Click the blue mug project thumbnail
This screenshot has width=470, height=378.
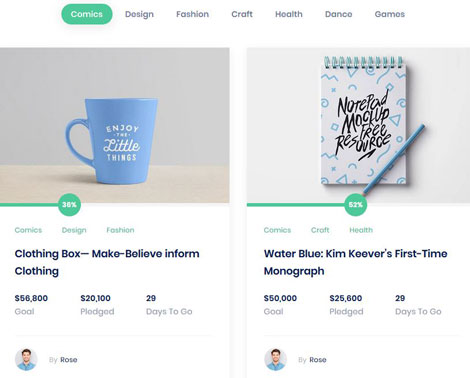tap(115, 125)
